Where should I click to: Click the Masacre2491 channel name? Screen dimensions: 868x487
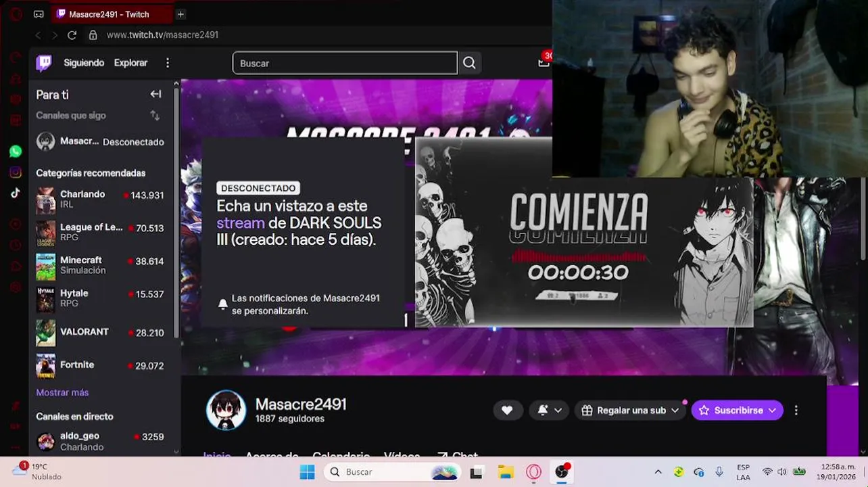[x=301, y=404]
